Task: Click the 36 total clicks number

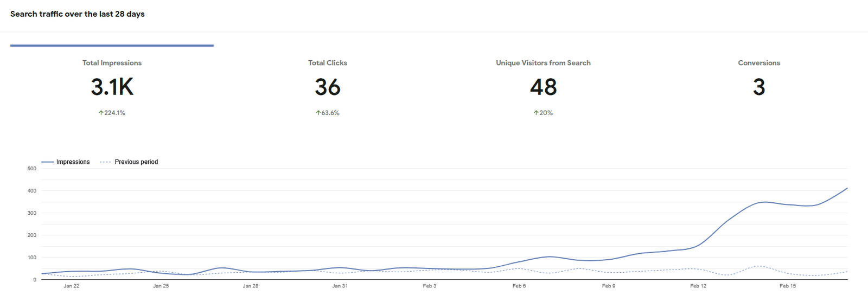Action: 327,87
